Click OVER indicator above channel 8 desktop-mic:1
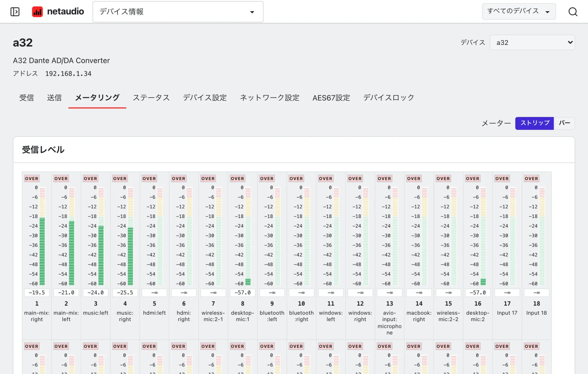This screenshot has height=374, width=588. tap(238, 178)
